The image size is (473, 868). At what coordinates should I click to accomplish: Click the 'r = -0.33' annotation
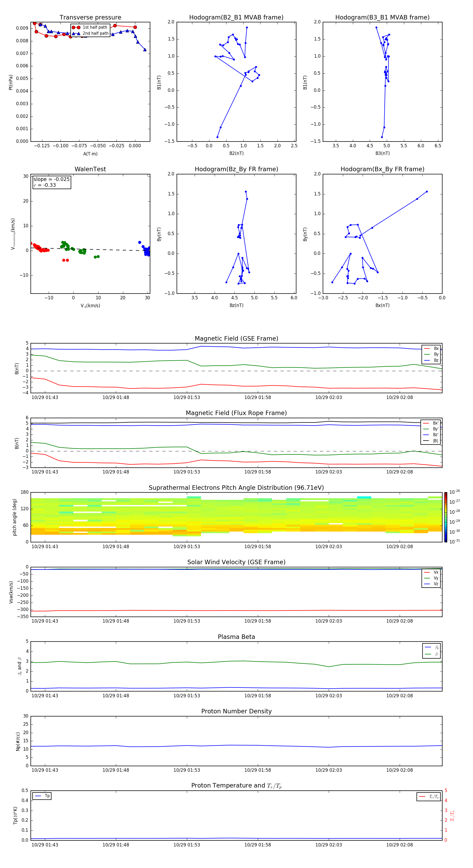click(x=45, y=185)
